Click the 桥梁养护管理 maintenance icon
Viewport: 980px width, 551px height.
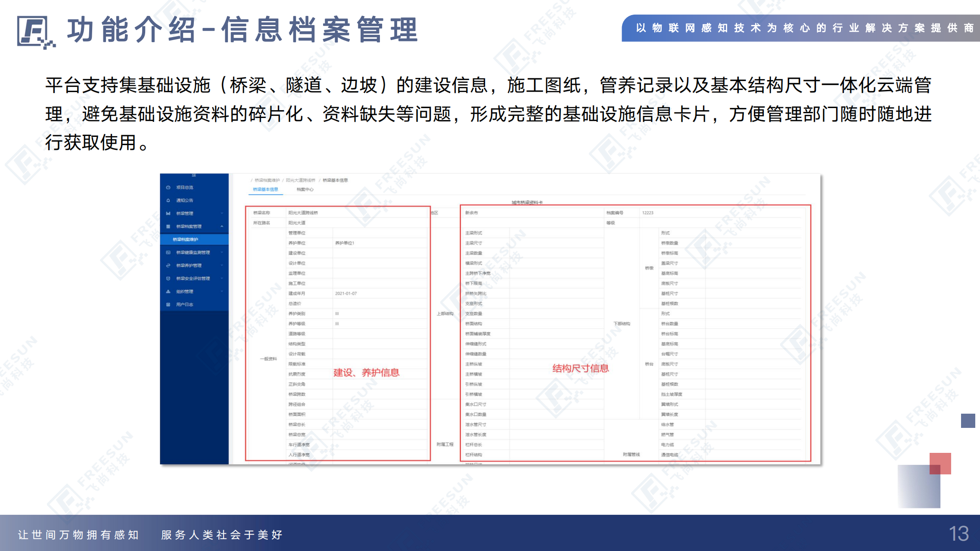(168, 266)
